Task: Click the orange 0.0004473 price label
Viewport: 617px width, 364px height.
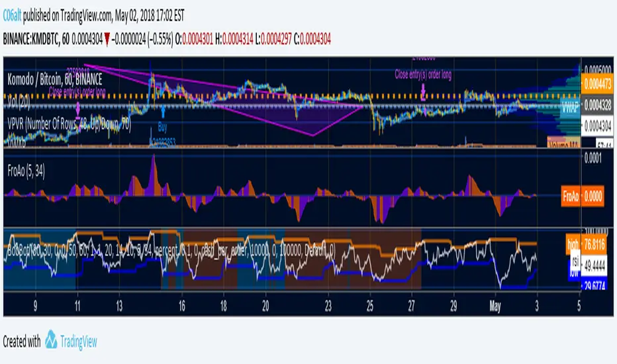Action: coord(597,83)
